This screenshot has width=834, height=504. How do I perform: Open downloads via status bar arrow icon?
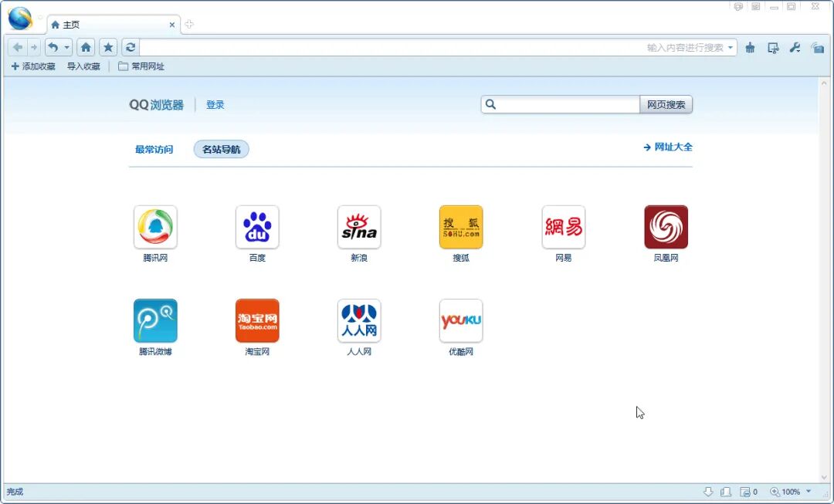click(708, 492)
